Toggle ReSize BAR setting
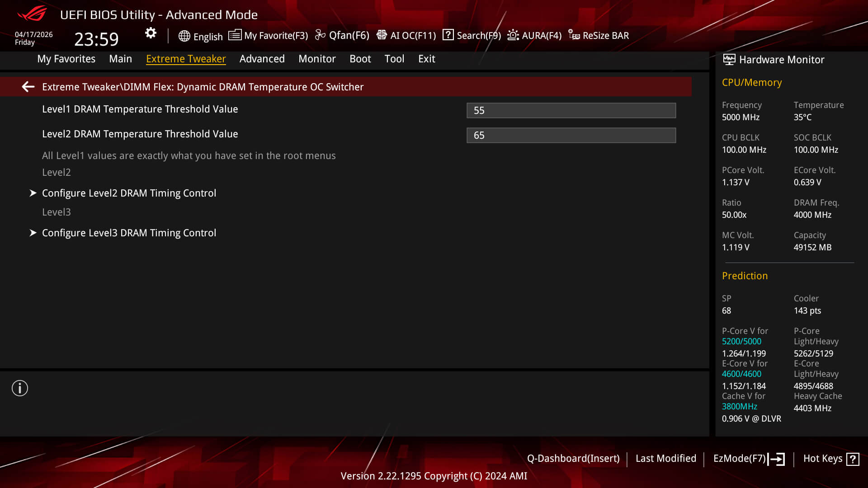 pyautogui.click(x=599, y=35)
